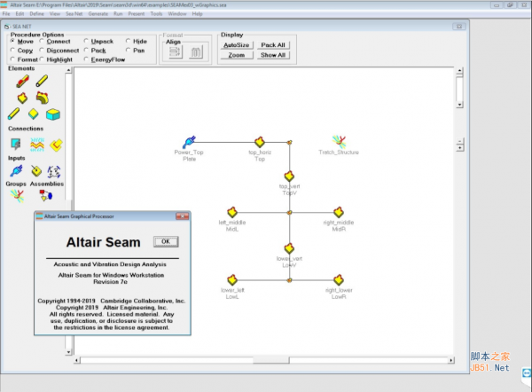Screen dimensions: 532x392
Task: Click the top_horiz plate node
Action: click(260, 142)
